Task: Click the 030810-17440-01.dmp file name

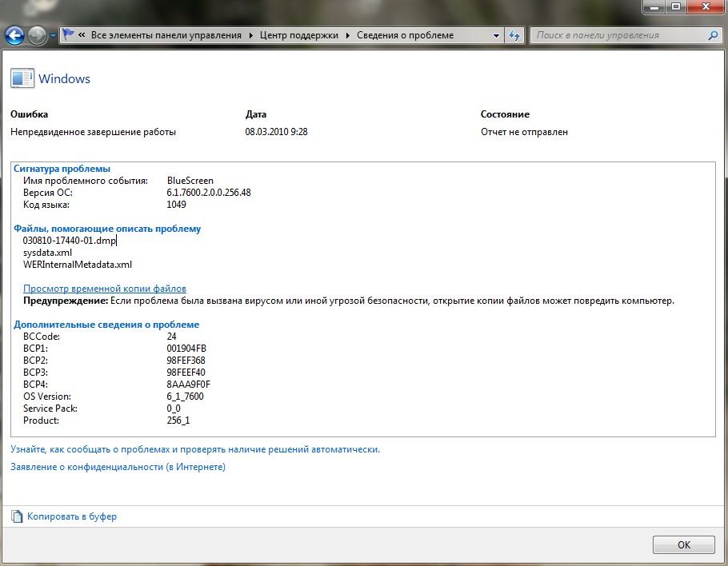Action: [x=70, y=241]
